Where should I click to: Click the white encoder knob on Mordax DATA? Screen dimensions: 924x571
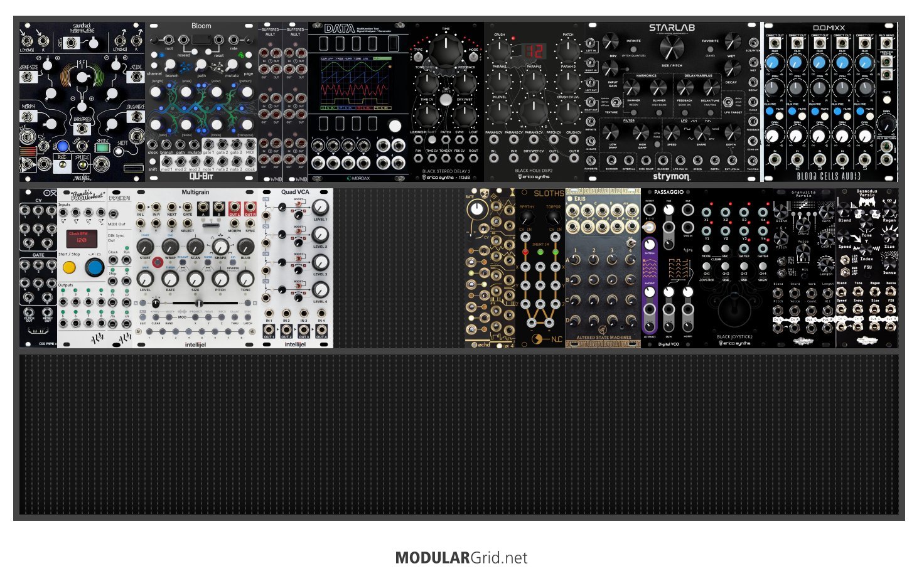[395, 126]
